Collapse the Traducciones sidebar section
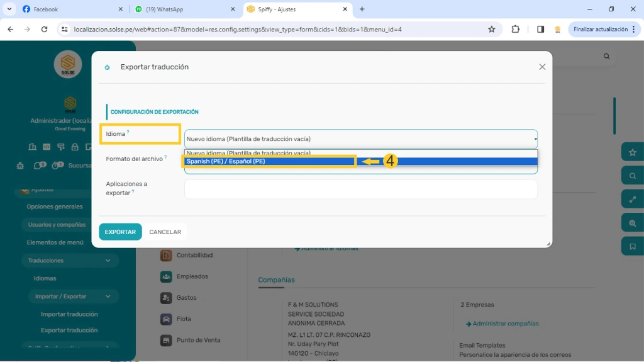 108,261
